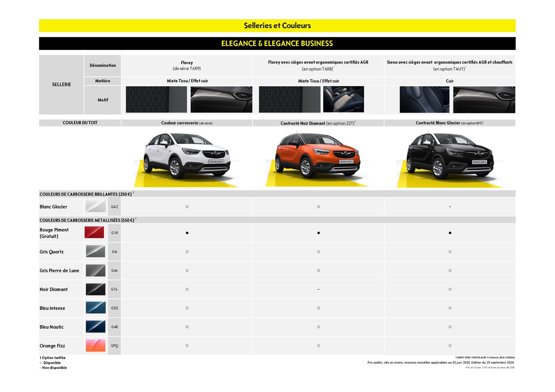This screenshot has width=555, height=392.
Task: Select the Florey AGR "en option TAR8" header
Action: pyautogui.click(x=318, y=65)
